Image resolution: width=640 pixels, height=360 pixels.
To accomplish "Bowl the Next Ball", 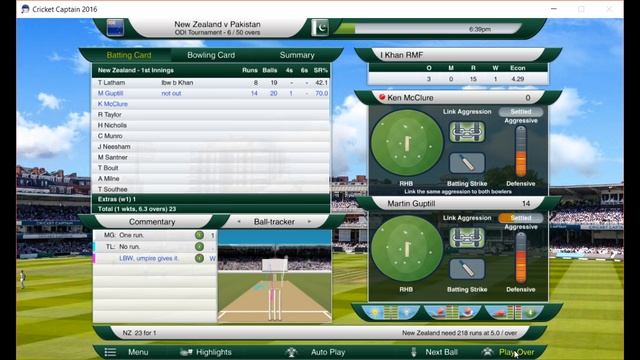I will pos(441,352).
